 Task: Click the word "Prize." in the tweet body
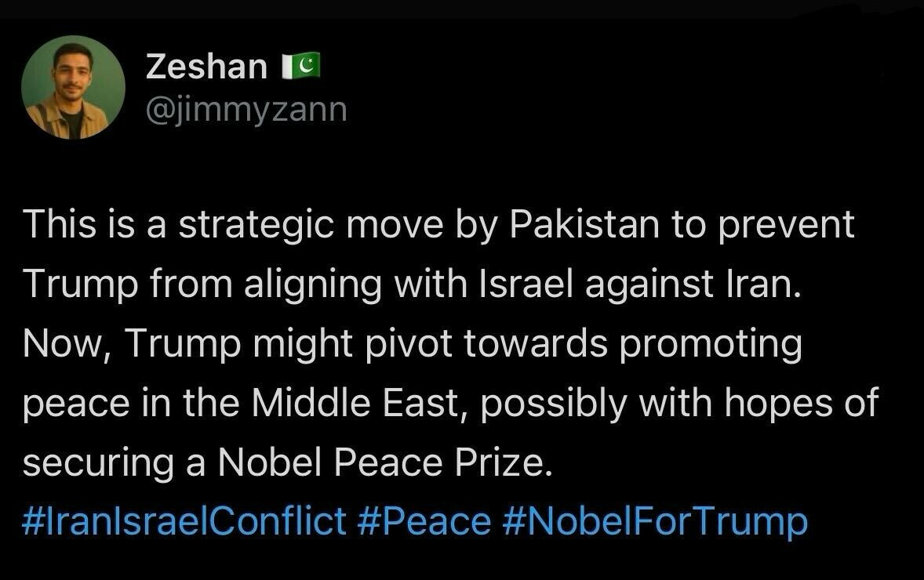tap(504, 462)
